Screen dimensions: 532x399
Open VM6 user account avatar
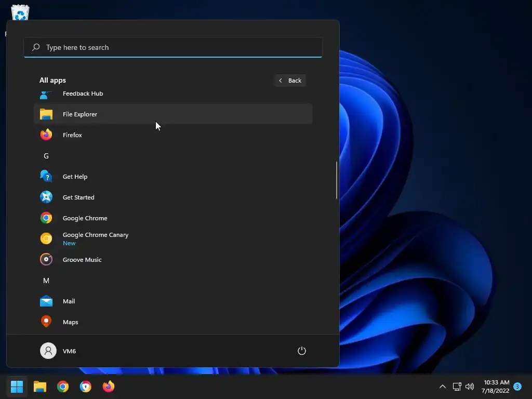pyautogui.click(x=48, y=351)
